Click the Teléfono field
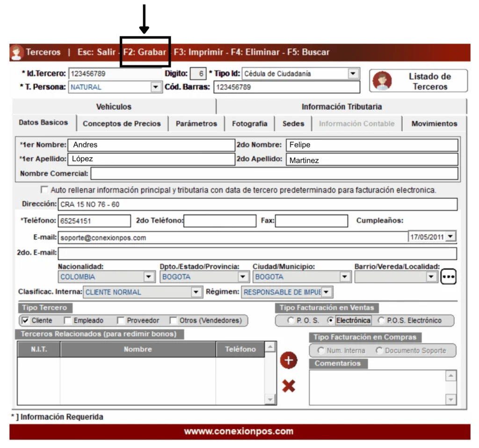Viewport: 479px width, 448px height. (94, 221)
